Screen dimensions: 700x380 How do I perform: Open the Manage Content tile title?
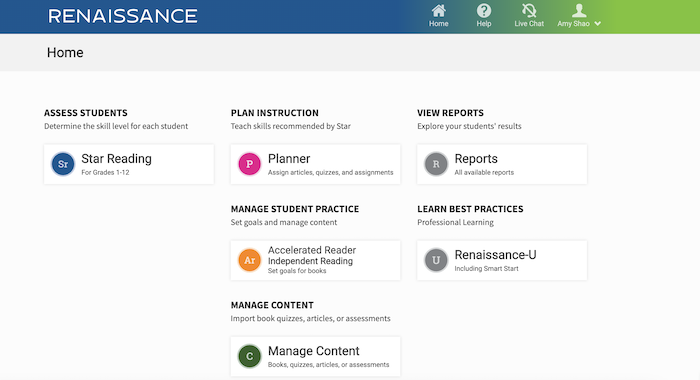[x=313, y=351]
